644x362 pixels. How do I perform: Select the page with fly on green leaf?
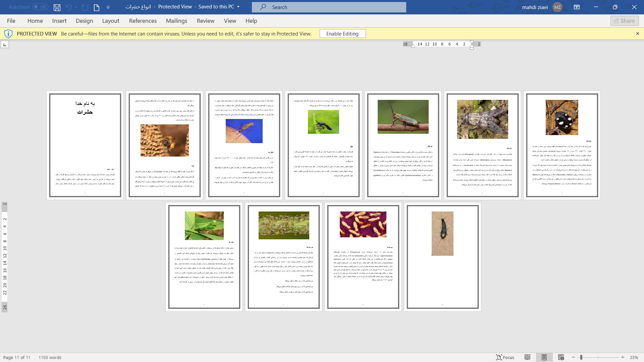point(323,145)
